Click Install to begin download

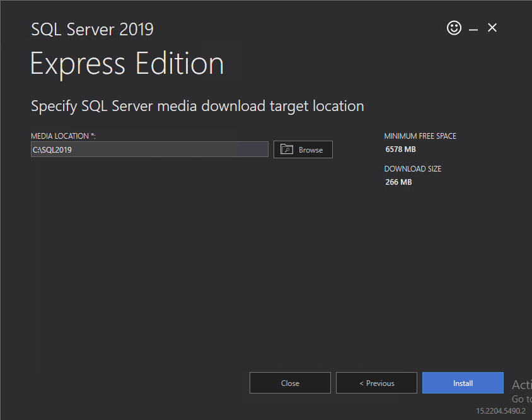coord(463,383)
